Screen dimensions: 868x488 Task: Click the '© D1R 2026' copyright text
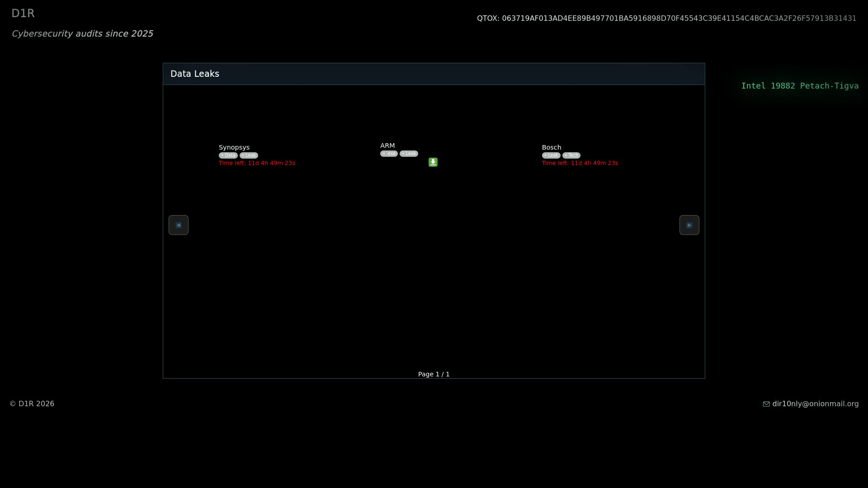(32, 404)
